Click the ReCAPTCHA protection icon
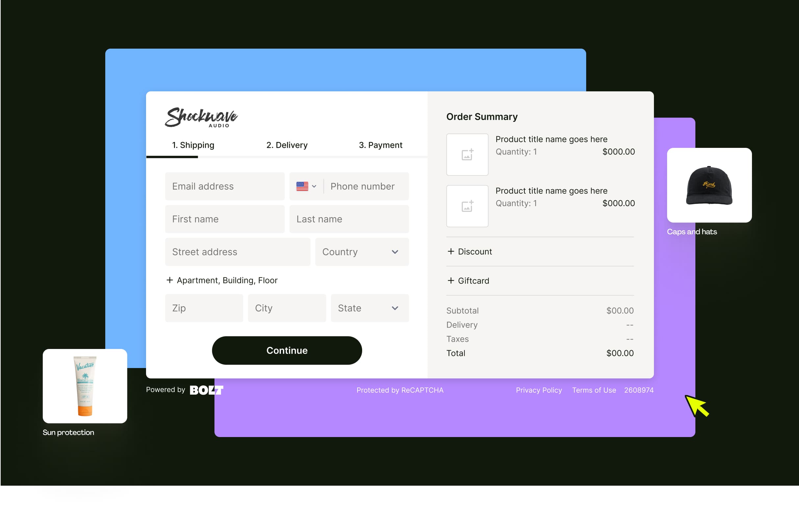 pyautogui.click(x=399, y=390)
